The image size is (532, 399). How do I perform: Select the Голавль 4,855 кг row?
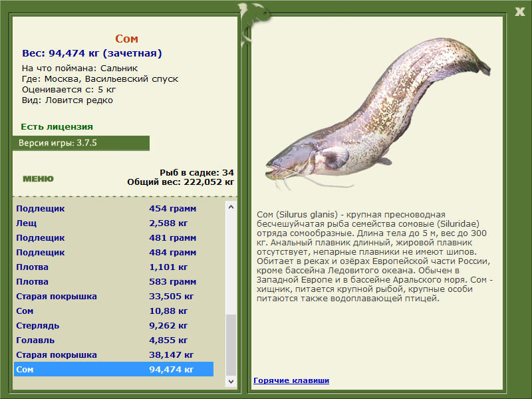click(x=114, y=340)
